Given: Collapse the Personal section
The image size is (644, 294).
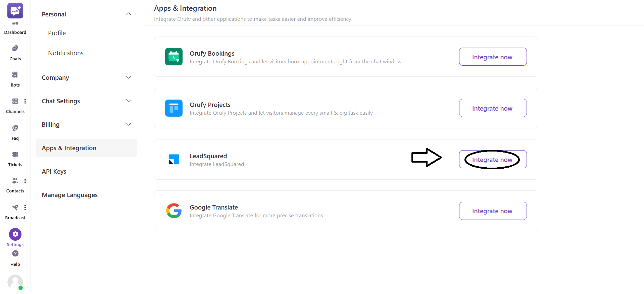Looking at the screenshot, I should click(x=129, y=14).
